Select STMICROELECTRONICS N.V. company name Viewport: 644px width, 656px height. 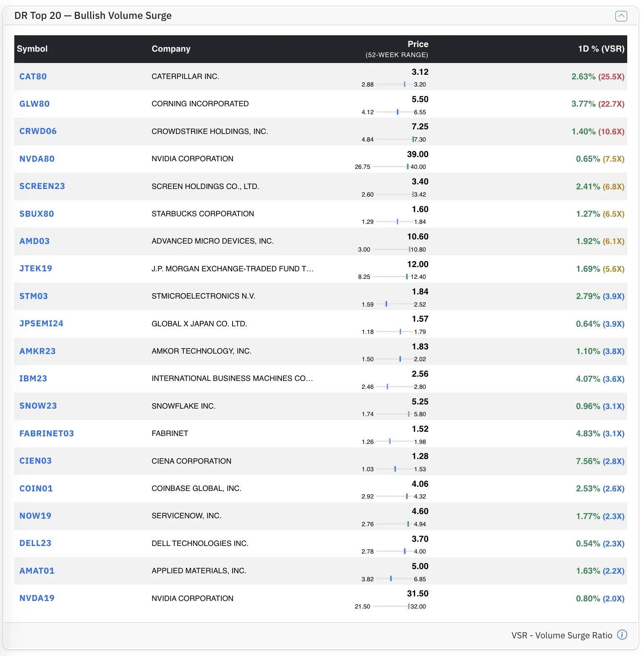click(203, 296)
